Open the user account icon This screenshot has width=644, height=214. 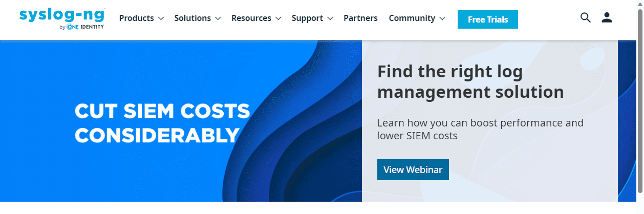[607, 18]
